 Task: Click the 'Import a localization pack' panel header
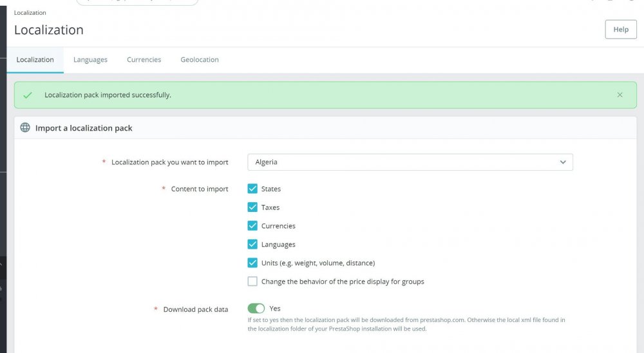point(84,128)
